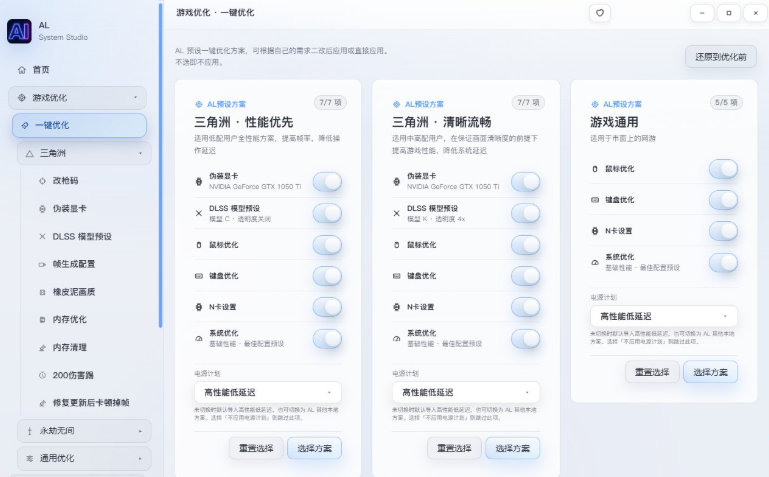This screenshot has height=477, width=769.
Task: Click the 修复更新后卡顿掉帧 icon
Action: point(42,403)
